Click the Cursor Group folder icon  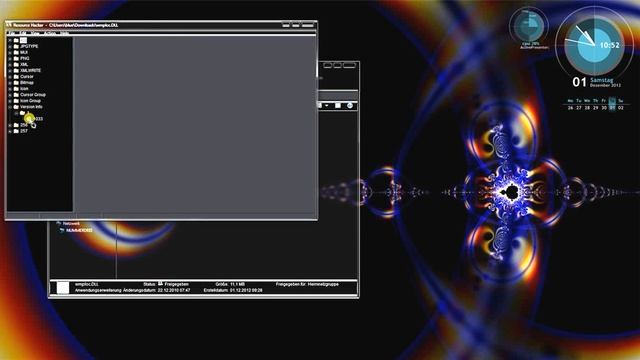pos(16,95)
